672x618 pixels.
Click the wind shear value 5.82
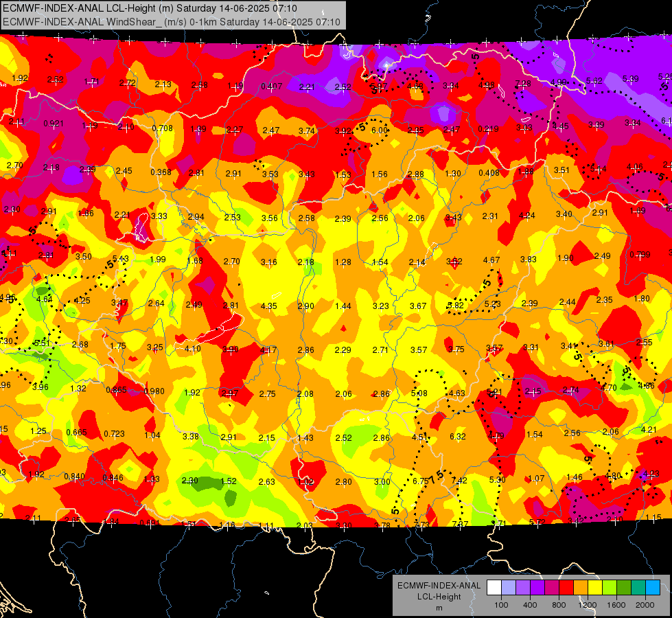[x=455, y=306]
